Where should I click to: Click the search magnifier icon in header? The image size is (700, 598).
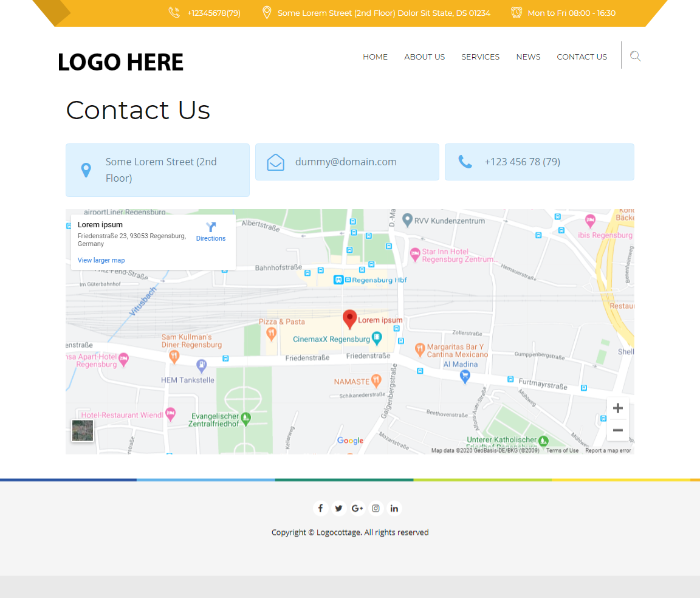(636, 57)
